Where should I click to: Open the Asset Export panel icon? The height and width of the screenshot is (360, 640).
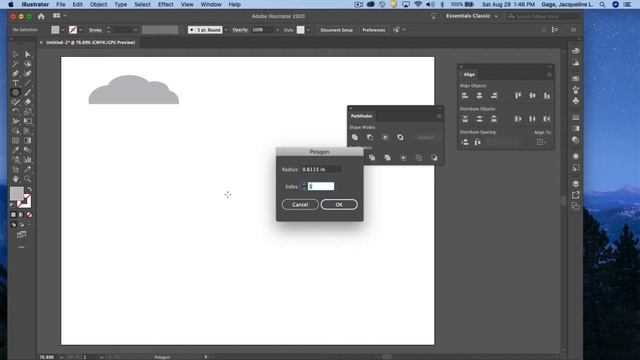pyautogui.click(x=576, y=195)
